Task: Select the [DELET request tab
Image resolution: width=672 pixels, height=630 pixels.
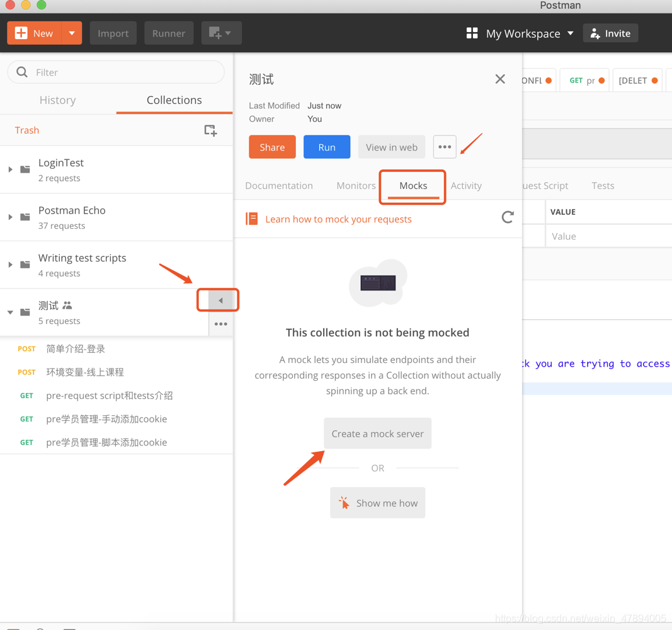Action: coord(637,80)
